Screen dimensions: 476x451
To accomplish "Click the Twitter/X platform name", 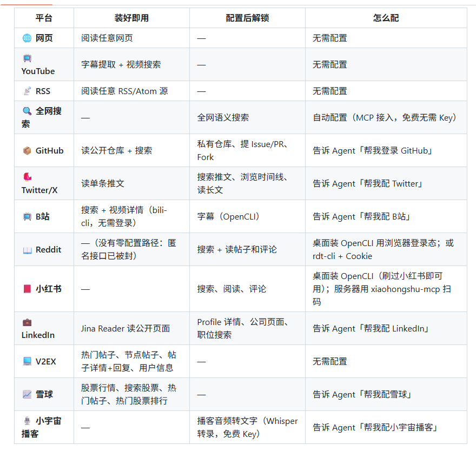I will point(39,190).
